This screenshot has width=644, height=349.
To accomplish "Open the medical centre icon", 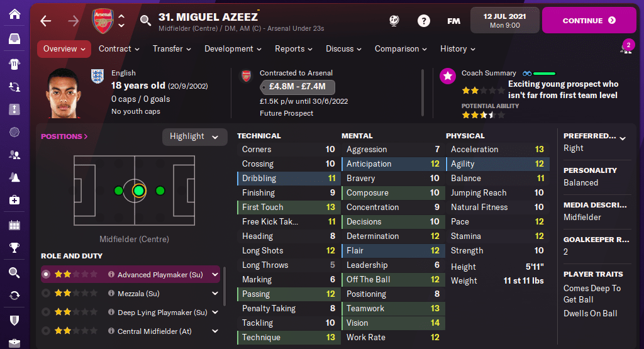I will [14, 200].
